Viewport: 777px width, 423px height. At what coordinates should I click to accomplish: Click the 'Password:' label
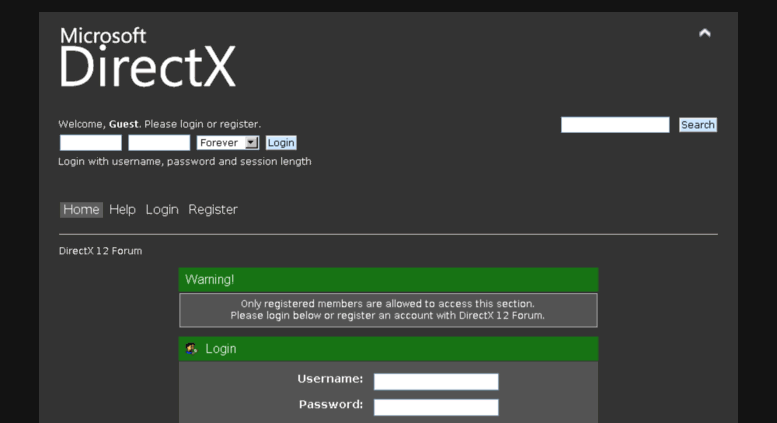(x=331, y=405)
